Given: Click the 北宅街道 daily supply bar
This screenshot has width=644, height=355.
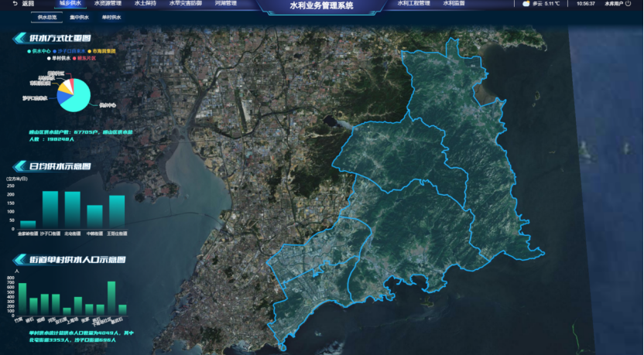Looking at the screenshot, I should pyautogui.click(x=72, y=210).
